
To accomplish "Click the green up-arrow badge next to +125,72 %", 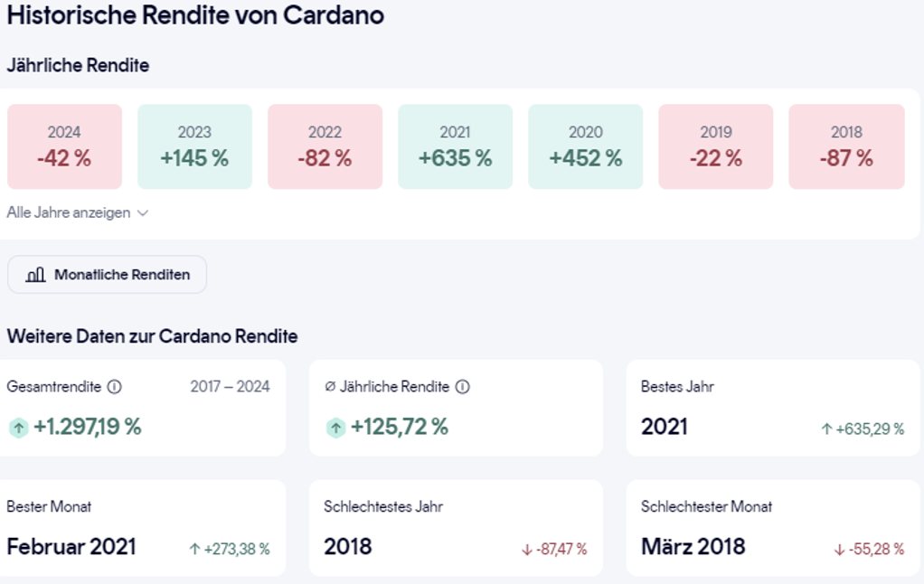I will [x=336, y=428].
